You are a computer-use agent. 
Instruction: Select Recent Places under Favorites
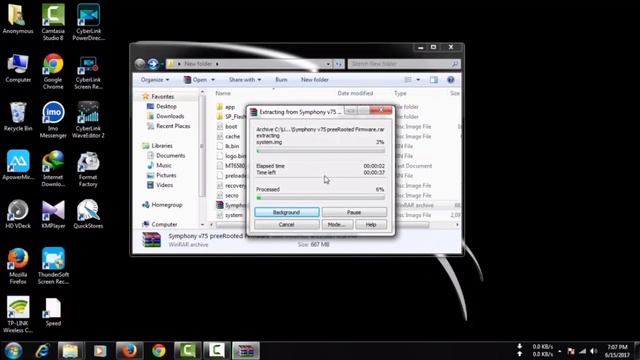point(173,126)
